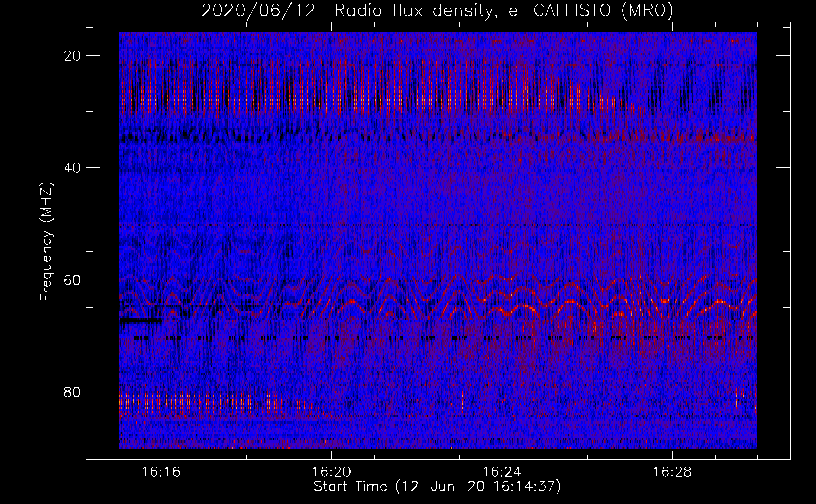Click the 'Frequency (MHZ)' axis label

(x=46, y=242)
